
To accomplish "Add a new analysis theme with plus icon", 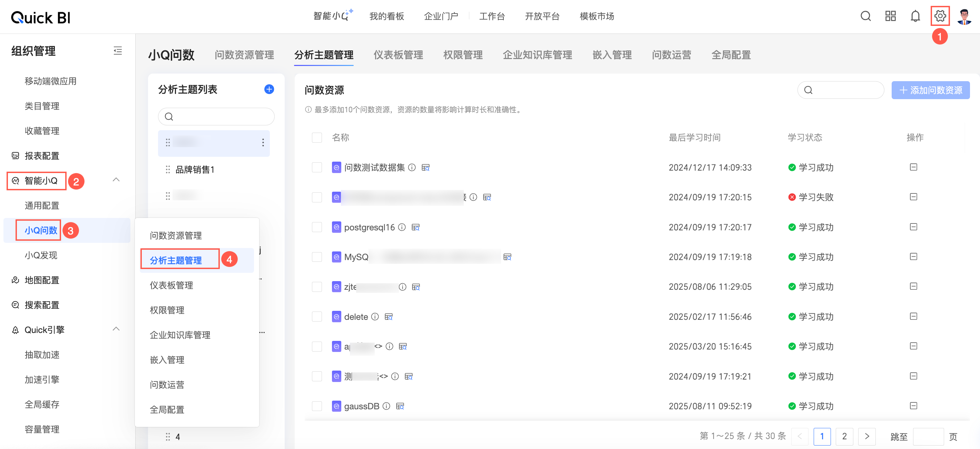I will tap(269, 89).
